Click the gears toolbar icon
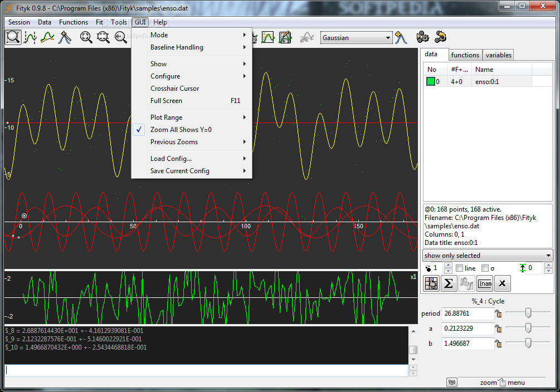Viewport: 560px width, 392px height. tap(422, 37)
